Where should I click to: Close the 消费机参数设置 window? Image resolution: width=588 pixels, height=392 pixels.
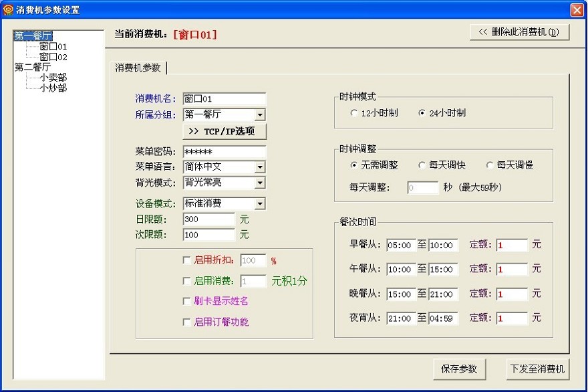[x=576, y=10]
